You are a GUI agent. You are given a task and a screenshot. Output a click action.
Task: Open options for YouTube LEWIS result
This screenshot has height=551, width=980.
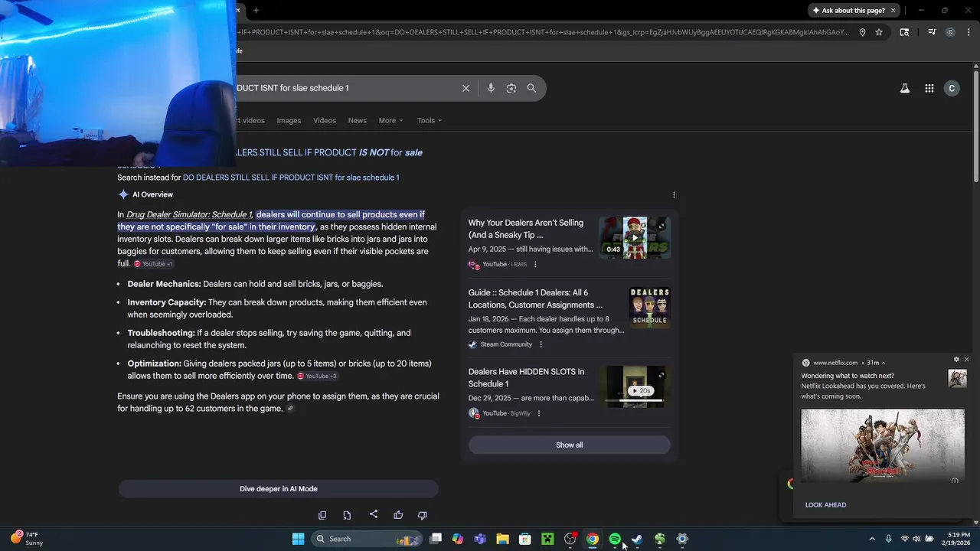535,264
